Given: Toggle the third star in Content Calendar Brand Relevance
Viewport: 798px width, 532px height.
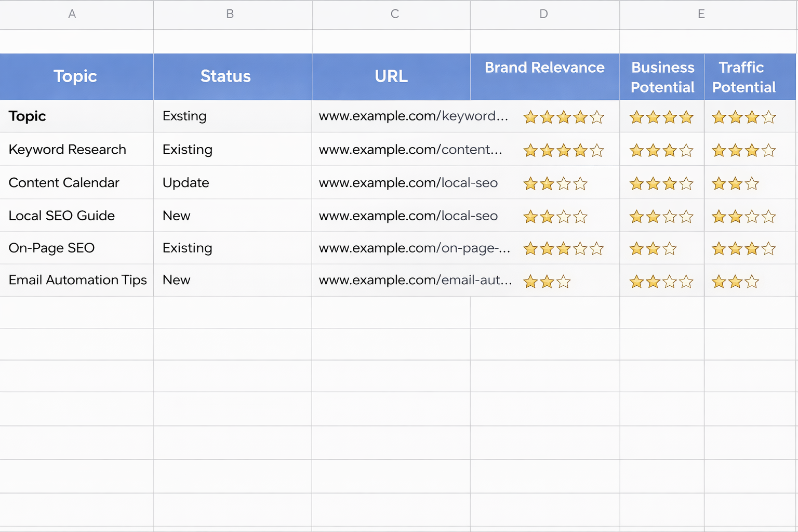Looking at the screenshot, I should pyautogui.click(x=563, y=183).
